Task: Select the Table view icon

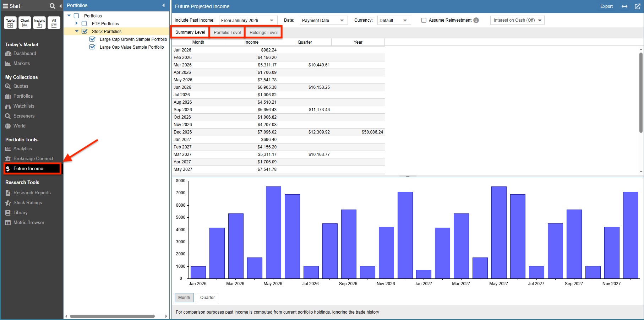Action: pos(10,23)
